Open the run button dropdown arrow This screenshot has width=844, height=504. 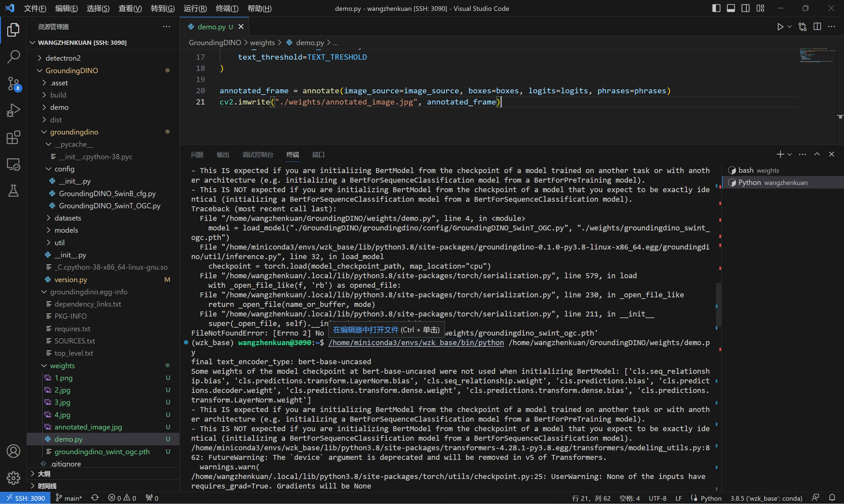coord(789,26)
